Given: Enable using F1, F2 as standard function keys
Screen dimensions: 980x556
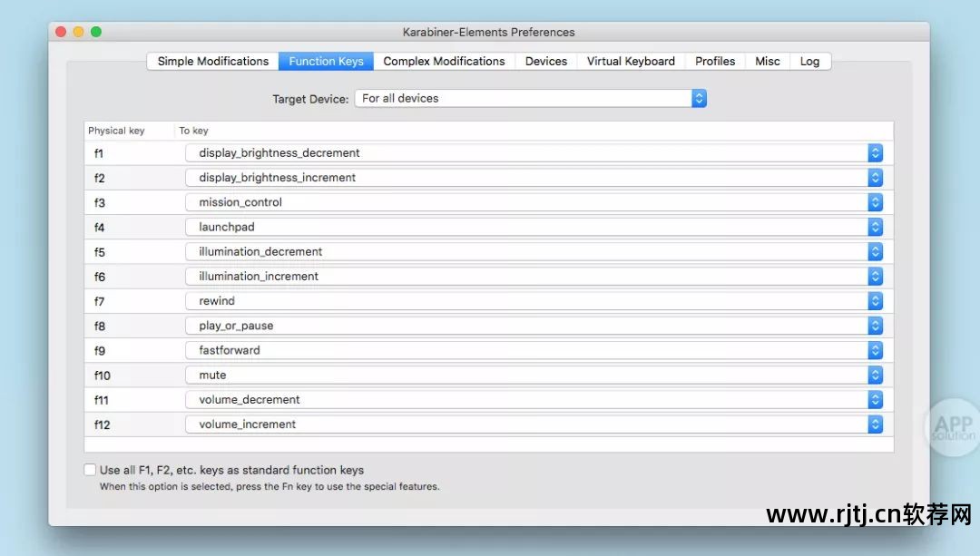Looking at the screenshot, I should pyautogui.click(x=90, y=470).
